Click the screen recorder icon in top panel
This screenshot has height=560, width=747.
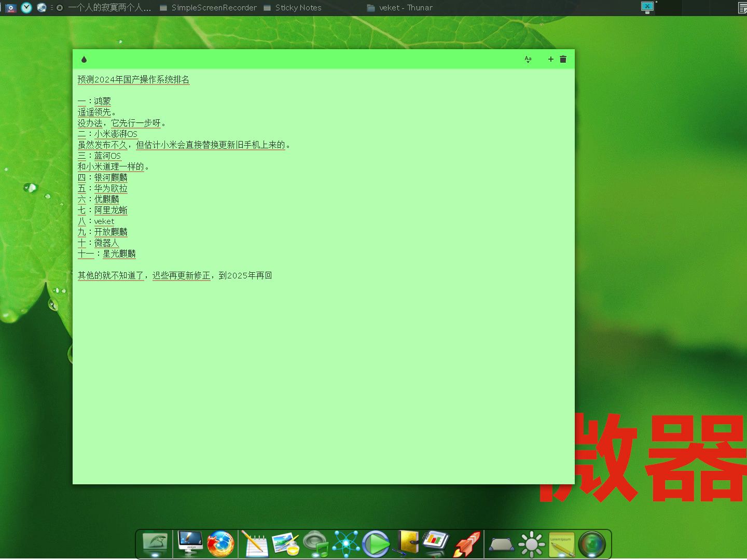point(10,8)
